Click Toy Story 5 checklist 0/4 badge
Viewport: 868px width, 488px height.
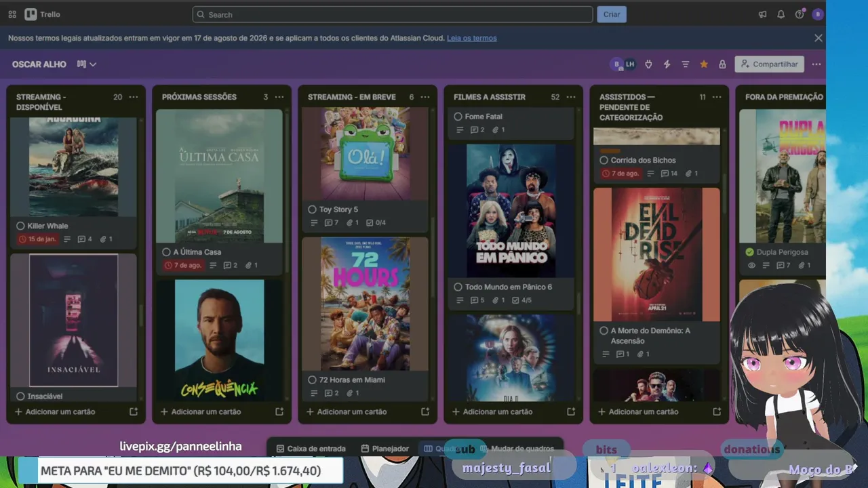[x=376, y=222]
